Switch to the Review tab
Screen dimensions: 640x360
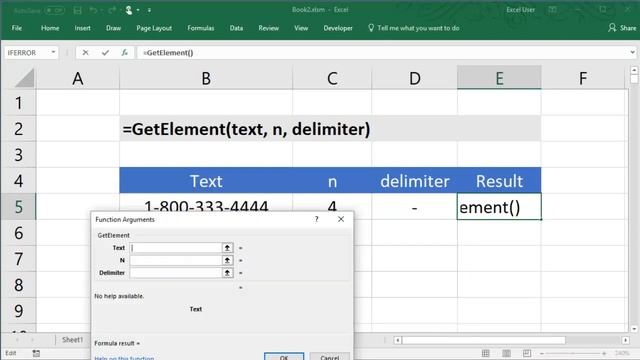point(269,28)
